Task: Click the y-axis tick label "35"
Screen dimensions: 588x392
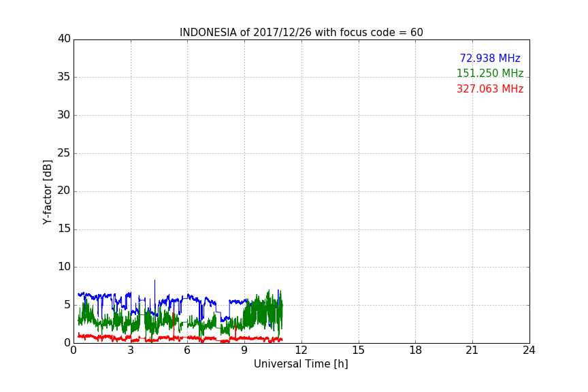Action: coord(64,77)
